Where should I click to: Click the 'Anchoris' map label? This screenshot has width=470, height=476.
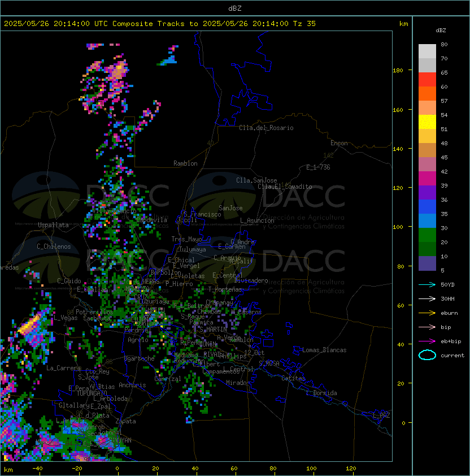coord(132,385)
